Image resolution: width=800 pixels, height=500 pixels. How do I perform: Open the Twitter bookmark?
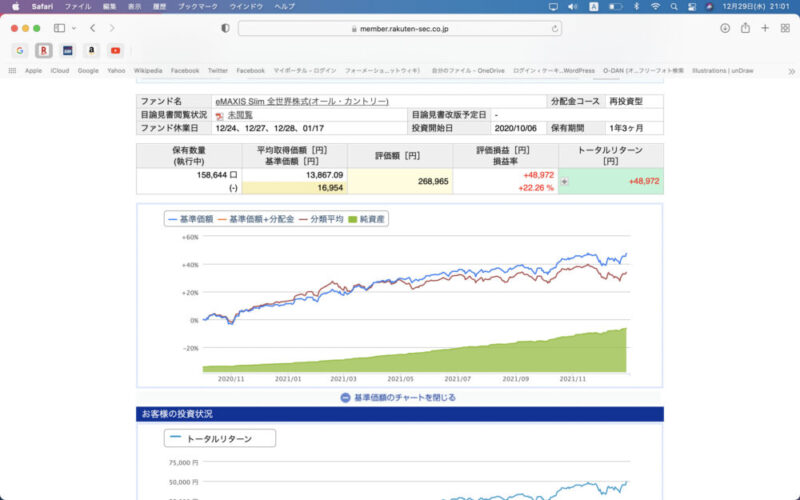click(217, 71)
